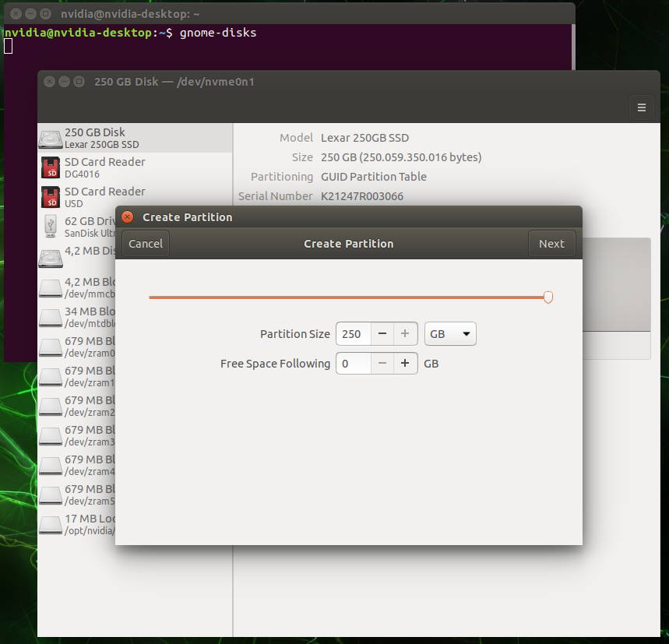Click the USB icon of 62 GB Drive
Viewport: 669px width, 644px height.
pos(51,226)
